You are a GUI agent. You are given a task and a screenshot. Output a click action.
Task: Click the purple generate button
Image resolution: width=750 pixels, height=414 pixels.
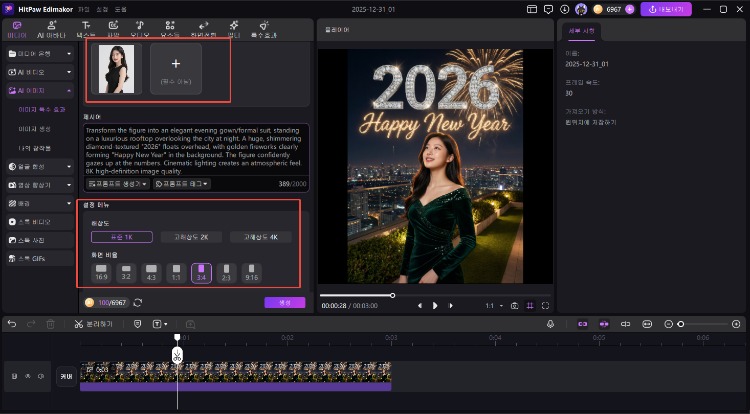[285, 303]
